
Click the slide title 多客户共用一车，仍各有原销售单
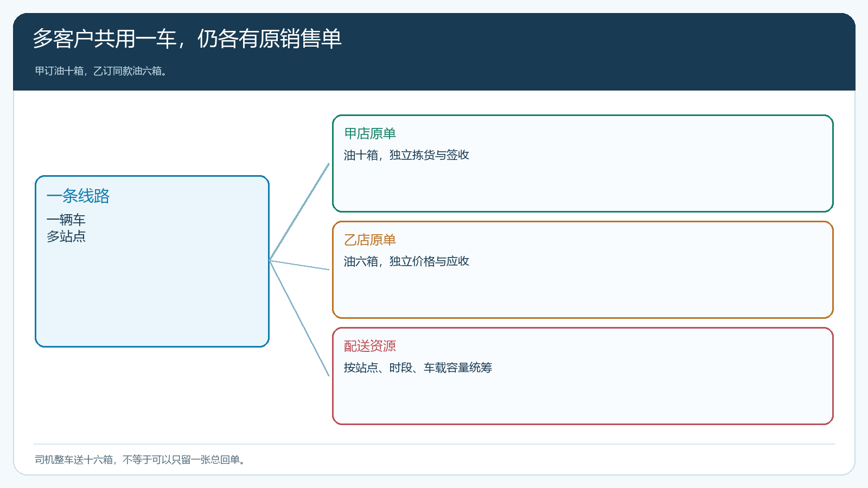coord(187,39)
